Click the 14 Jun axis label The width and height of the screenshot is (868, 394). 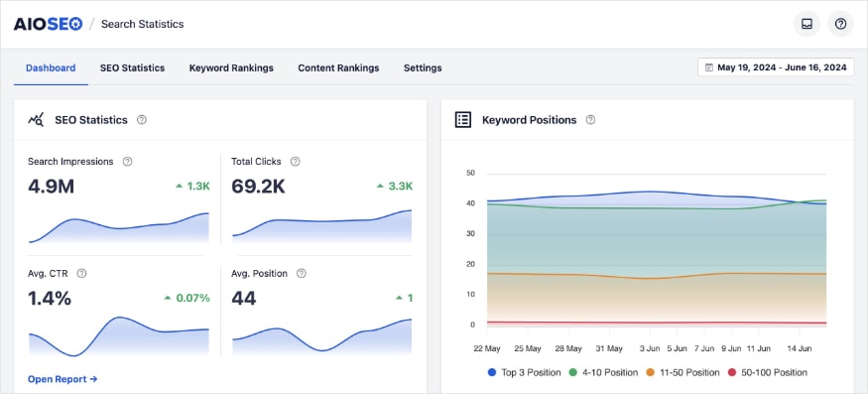(x=799, y=348)
